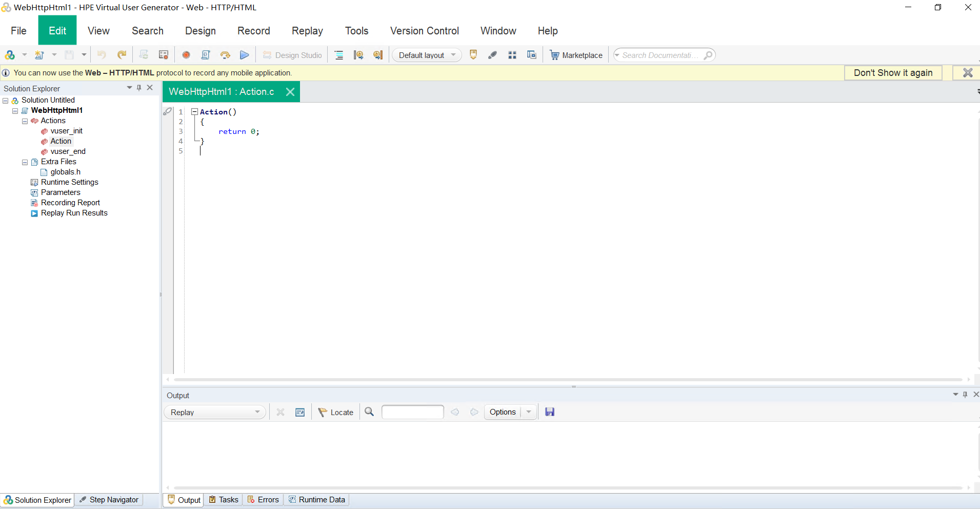Viewport: 980px width, 509px height.
Task: Click the Output search magnifier icon
Action: [369, 412]
